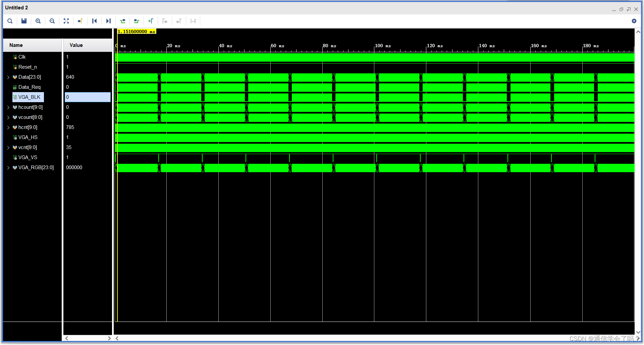
Task: Select the Data_Req signal
Action: pos(30,87)
